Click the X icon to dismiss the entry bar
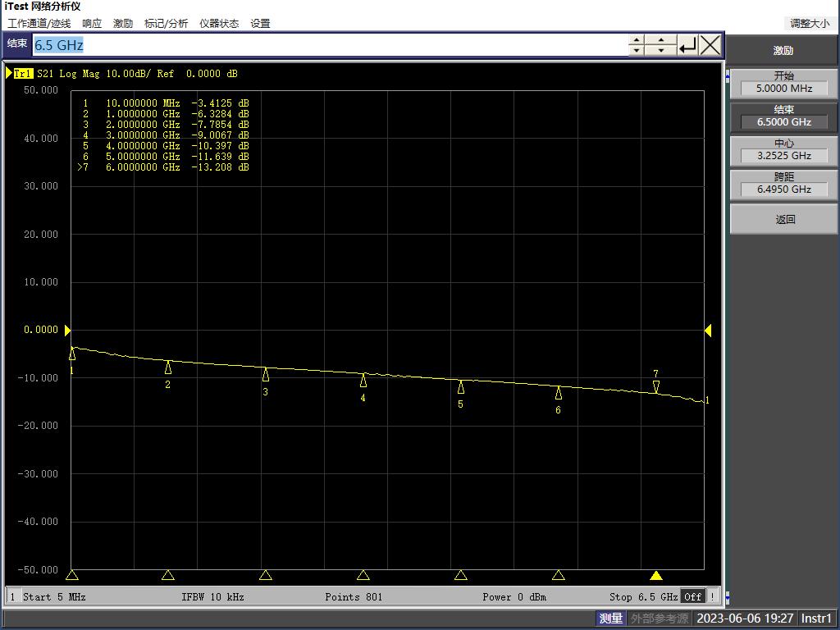The image size is (840, 630). tap(710, 46)
